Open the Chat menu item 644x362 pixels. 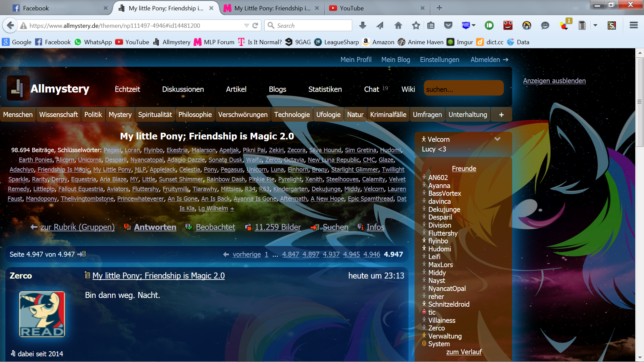(372, 89)
